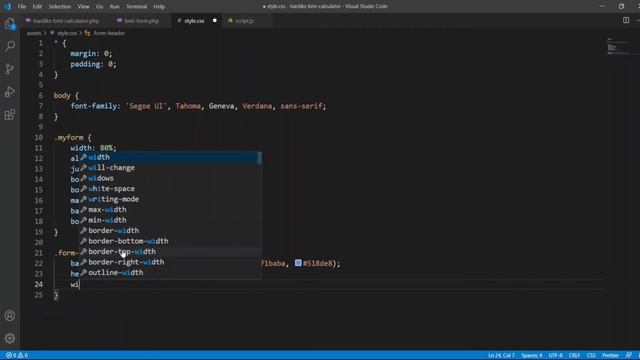The width and height of the screenshot is (640, 360).
Task: Click the split editor icon
Action: tap(626, 20)
